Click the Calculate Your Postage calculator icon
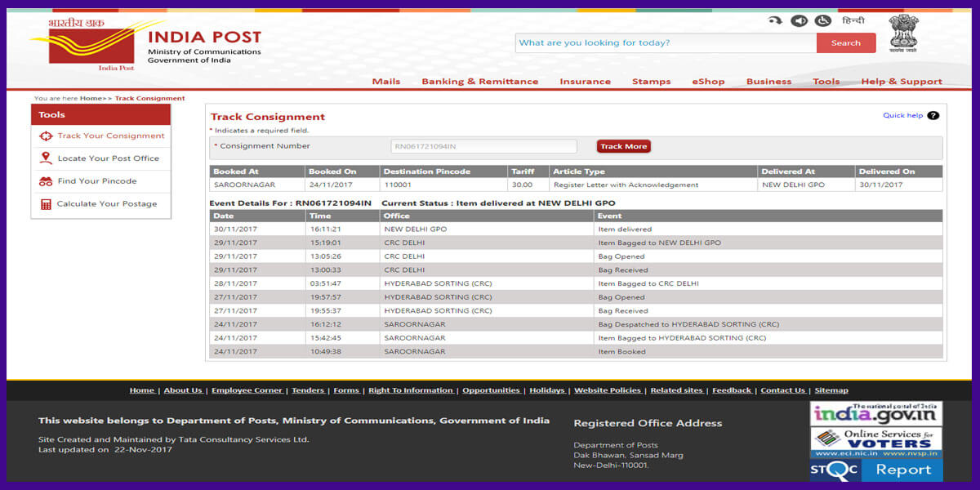The width and height of the screenshot is (980, 490). pyautogui.click(x=46, y=204)
